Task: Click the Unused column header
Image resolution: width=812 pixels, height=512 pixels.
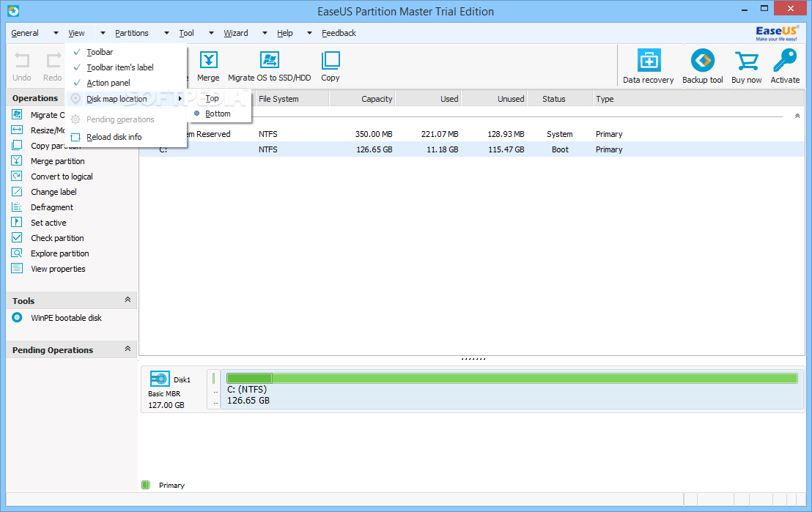Action: click(494, 98)
